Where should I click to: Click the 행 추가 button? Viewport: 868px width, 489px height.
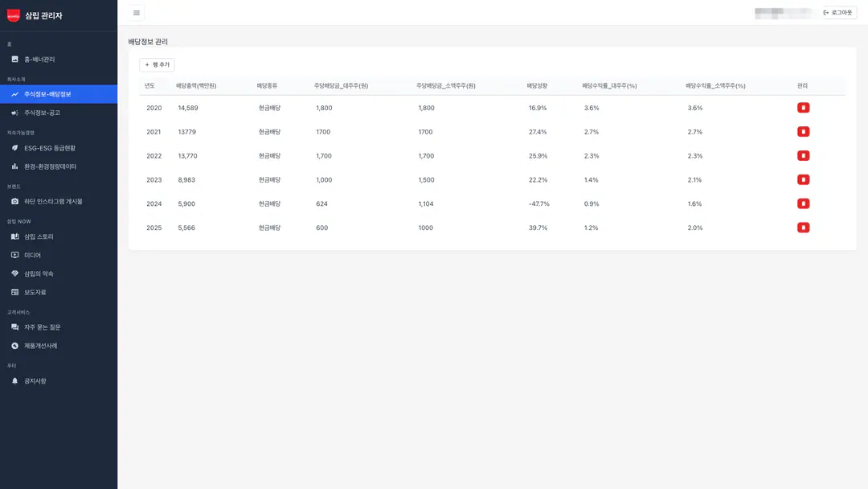coord(158,65)
